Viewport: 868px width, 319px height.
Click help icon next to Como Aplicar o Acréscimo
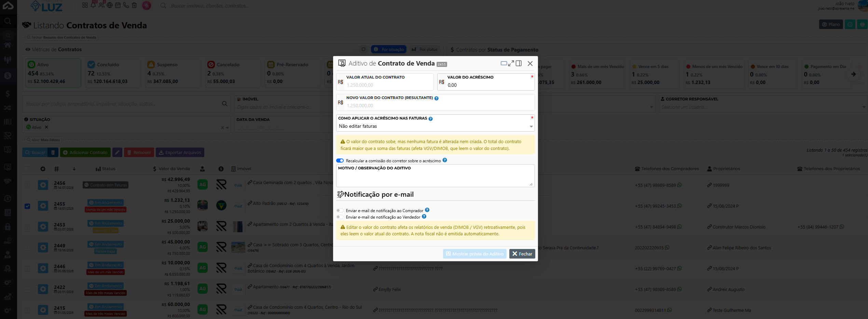point(430,119)
